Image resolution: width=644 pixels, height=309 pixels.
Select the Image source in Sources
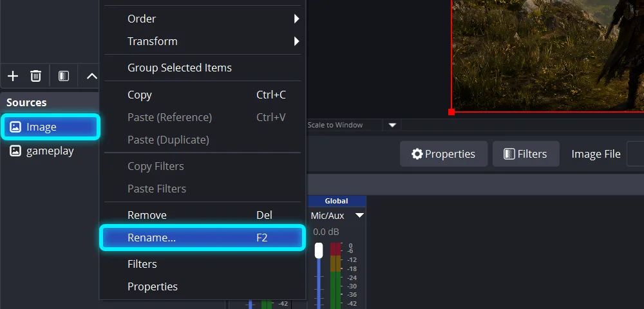pos(50,127)
